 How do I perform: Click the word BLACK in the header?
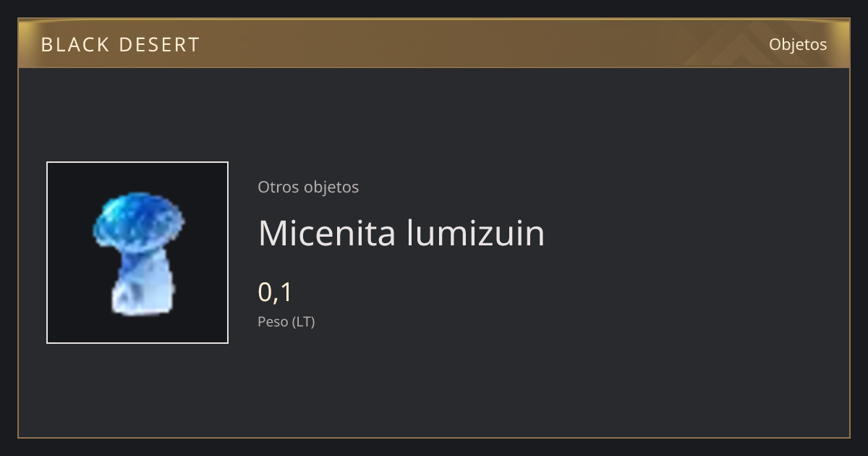point(75,45)
